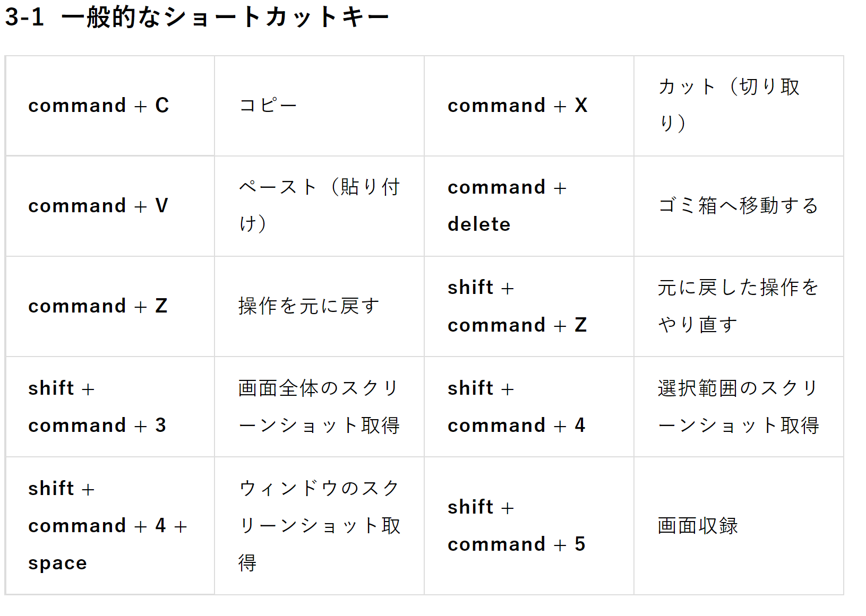This screenshot has width=866, height=616.
Task: Click 選択範囲のスクリーンショット取得 description
Action: click(x=739, y=406)
